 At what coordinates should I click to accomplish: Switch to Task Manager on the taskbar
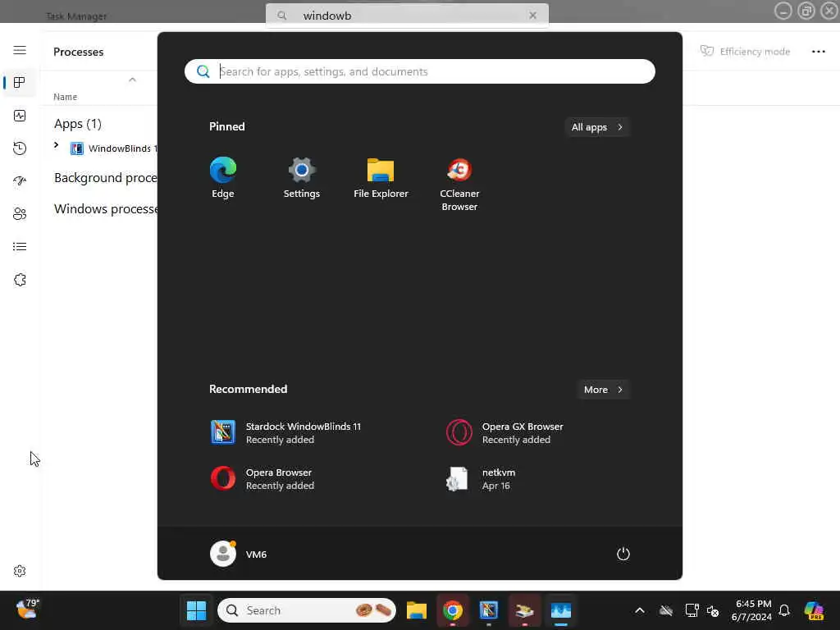pyautogui.click(x=561, y=610)
